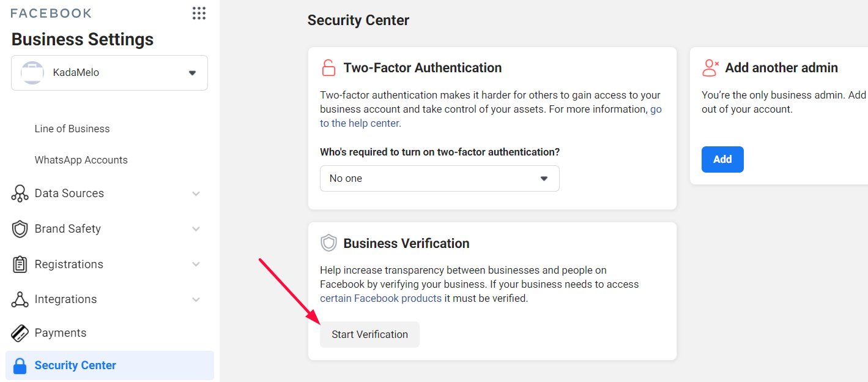Open the KadaMelo business account dropdown
The height and width of the screenshot is (382, 868).
(x=109, y=73)
